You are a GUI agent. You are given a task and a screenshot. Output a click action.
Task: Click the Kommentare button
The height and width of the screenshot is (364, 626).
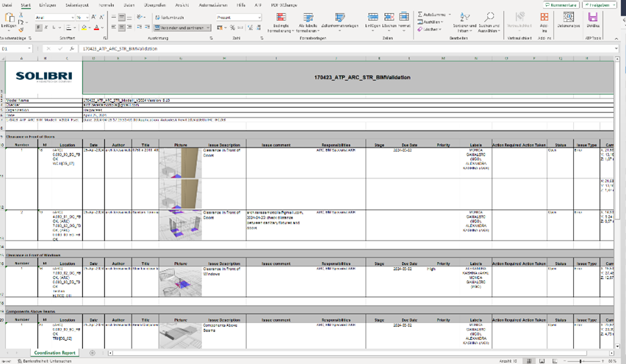pos(560,5)
